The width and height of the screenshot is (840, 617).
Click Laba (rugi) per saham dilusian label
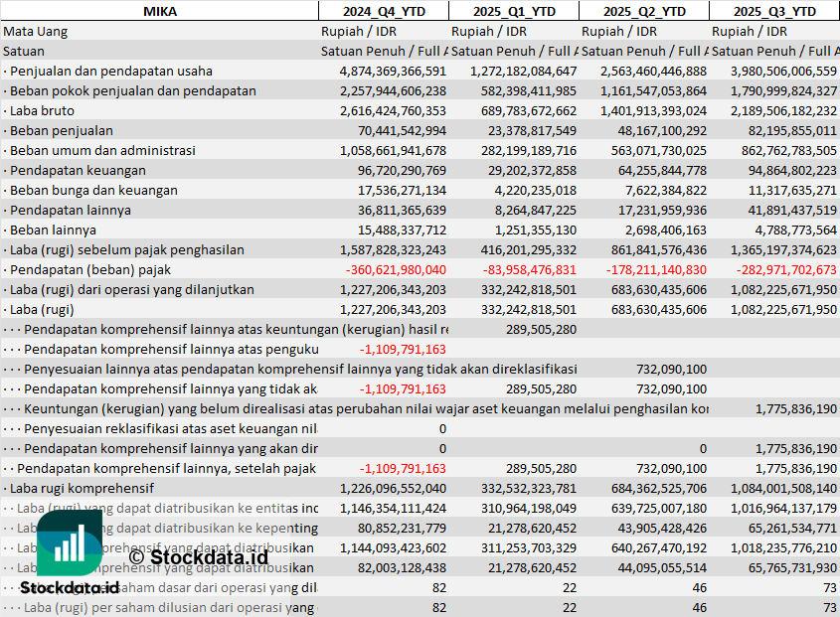click(170, 608)
